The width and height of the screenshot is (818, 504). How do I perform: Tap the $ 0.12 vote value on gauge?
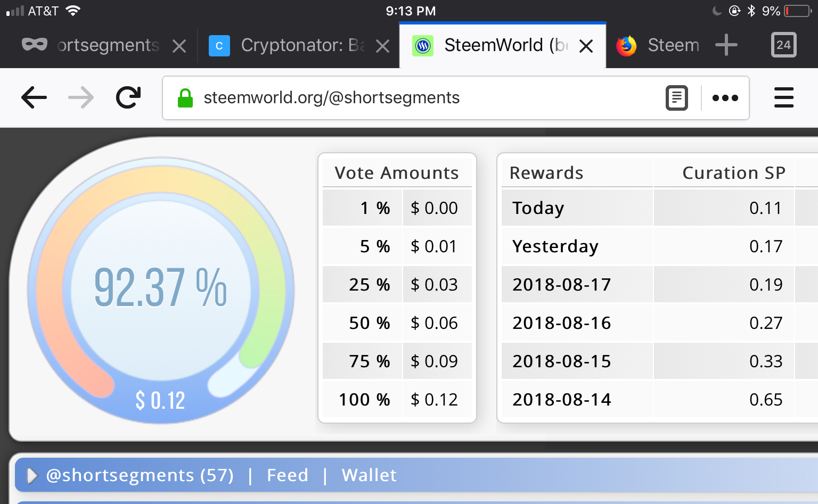coord(160,400)
